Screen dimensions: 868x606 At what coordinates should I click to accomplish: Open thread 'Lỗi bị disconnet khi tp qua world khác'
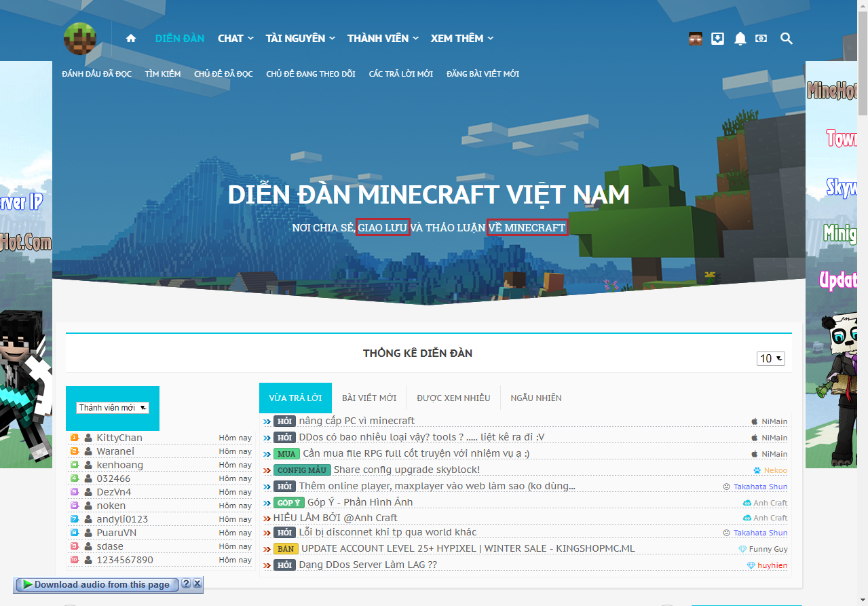point(388,533)
